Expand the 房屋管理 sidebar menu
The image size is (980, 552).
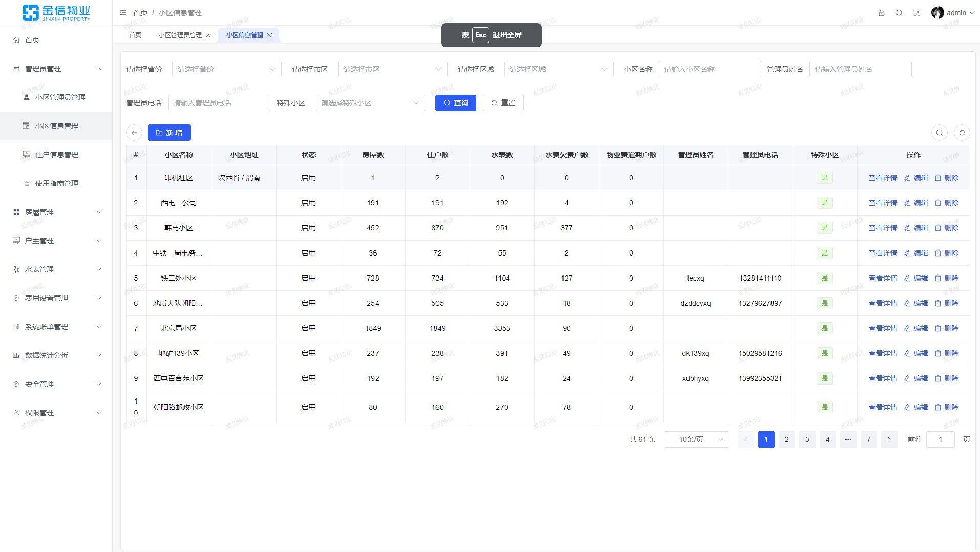coord(56,212)
